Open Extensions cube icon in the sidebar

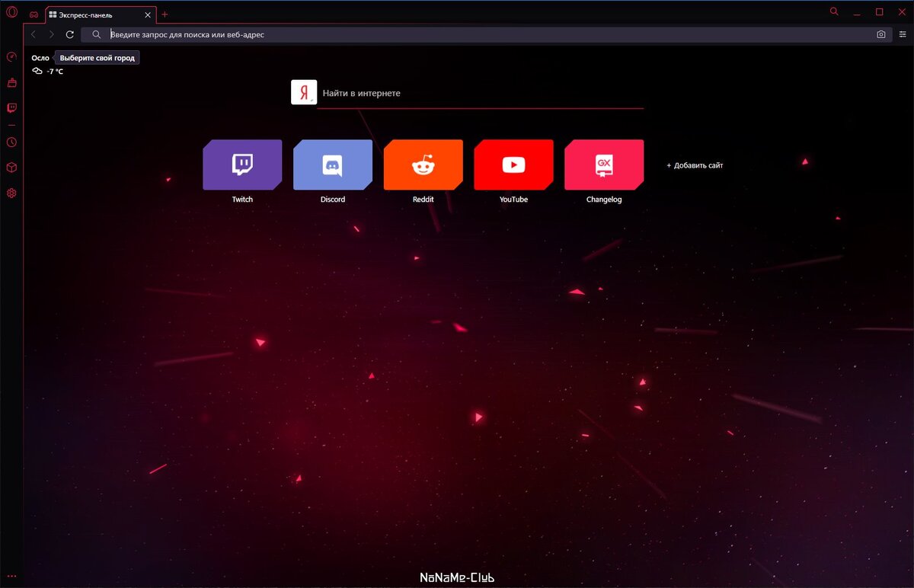pos(11,168)
